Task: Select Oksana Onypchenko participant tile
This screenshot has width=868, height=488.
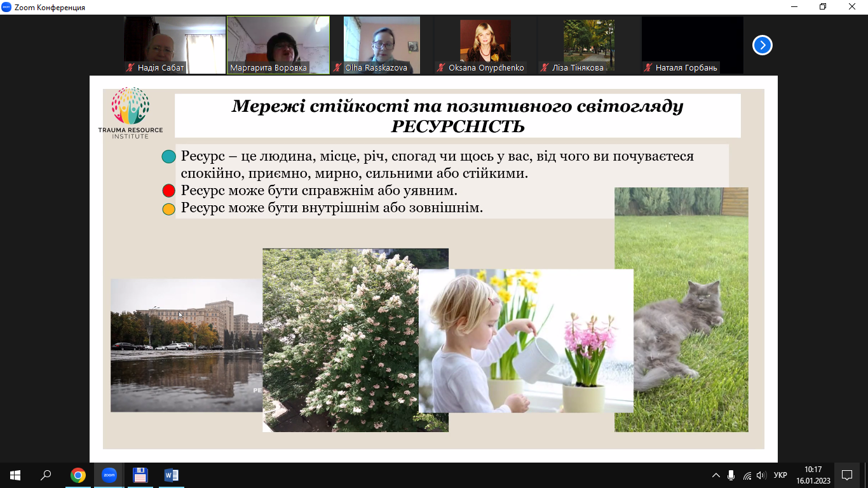Action: 485,45
